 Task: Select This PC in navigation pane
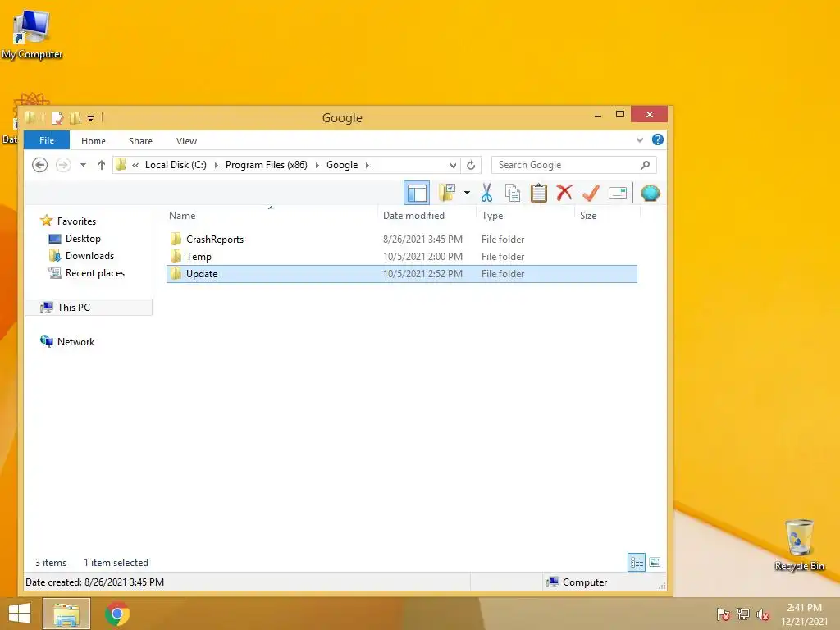pyautogui.click(x=73, y=307)
